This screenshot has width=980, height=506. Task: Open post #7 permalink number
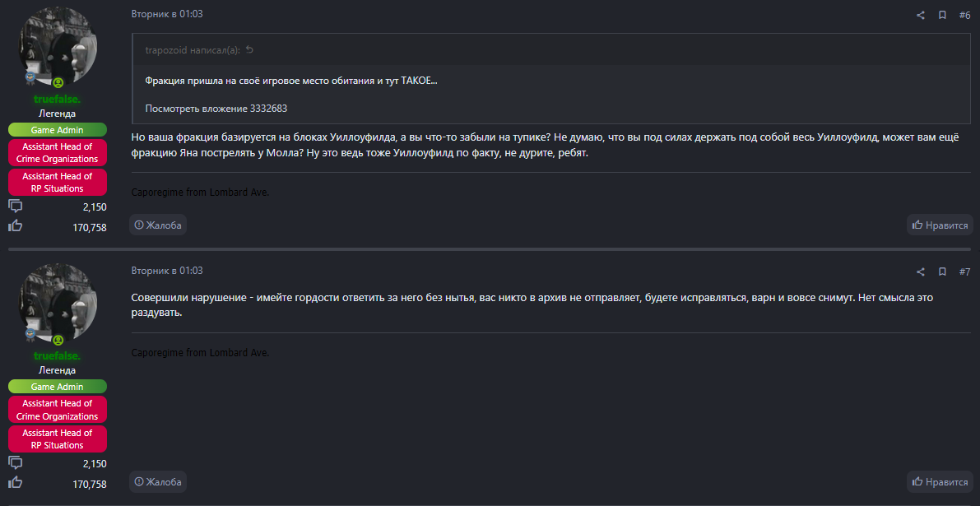(964, 272)
